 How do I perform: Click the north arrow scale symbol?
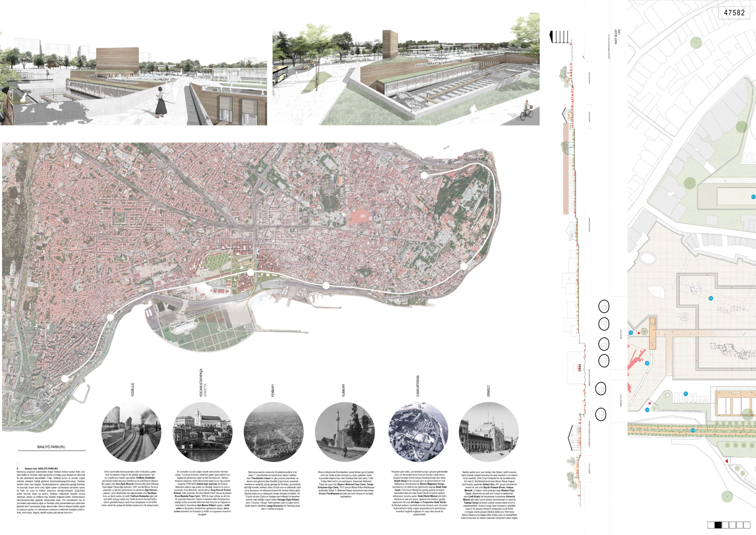[559, 37]
